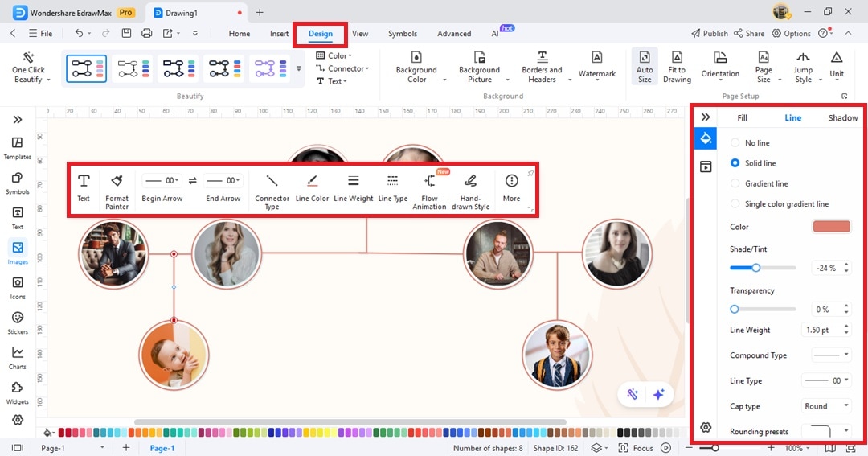Screen dimensions: 868x456
Task: Select the Solid line radio option
Action: (735, 163)
